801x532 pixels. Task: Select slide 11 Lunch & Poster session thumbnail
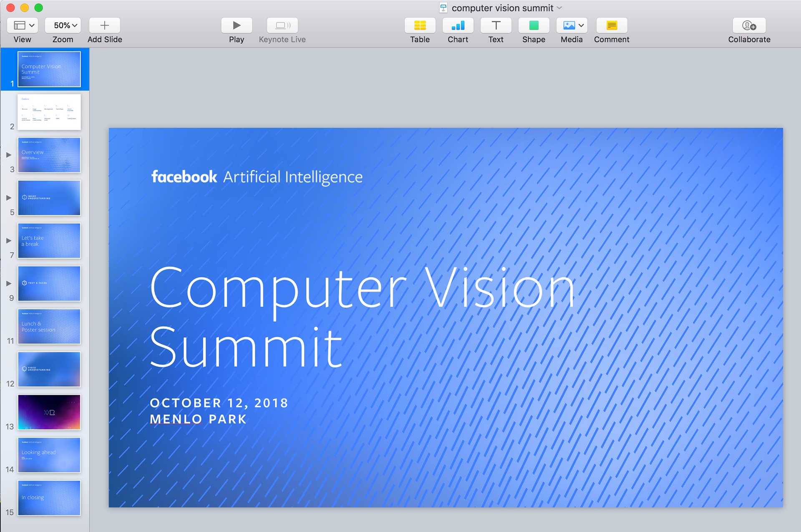pos(49,327)
